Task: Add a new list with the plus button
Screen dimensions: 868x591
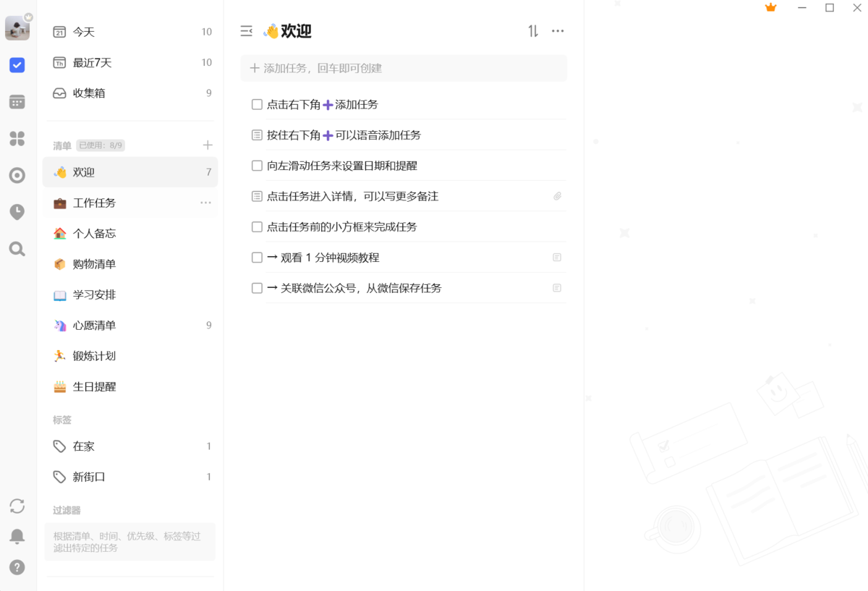Action: click(208, 145)
